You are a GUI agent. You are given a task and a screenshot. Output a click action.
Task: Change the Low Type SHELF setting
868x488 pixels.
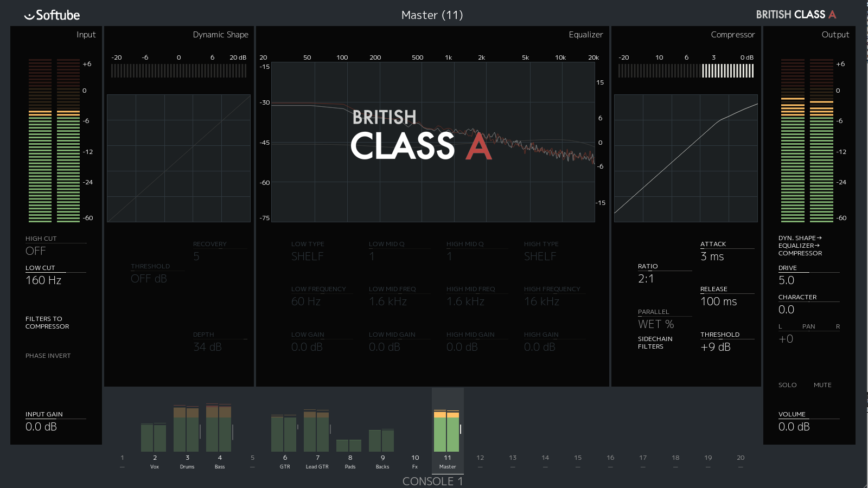click(307, 256)
